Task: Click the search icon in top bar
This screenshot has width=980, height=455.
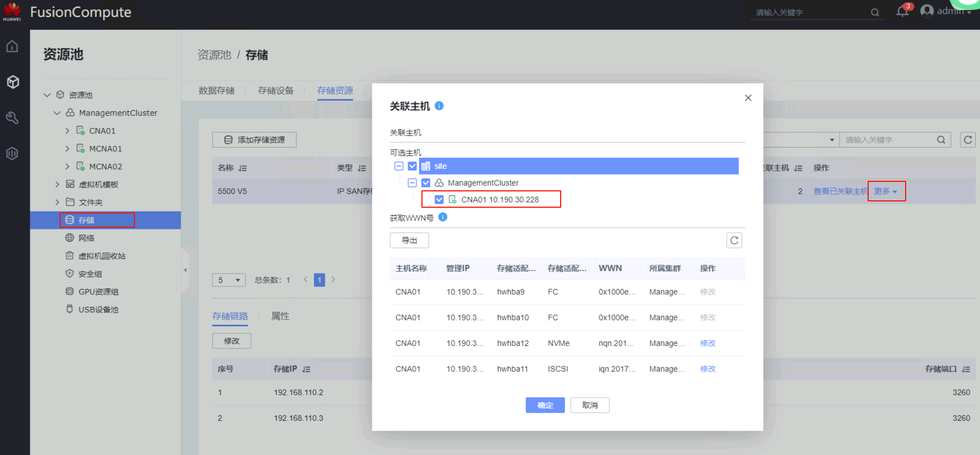Action: 875,13
